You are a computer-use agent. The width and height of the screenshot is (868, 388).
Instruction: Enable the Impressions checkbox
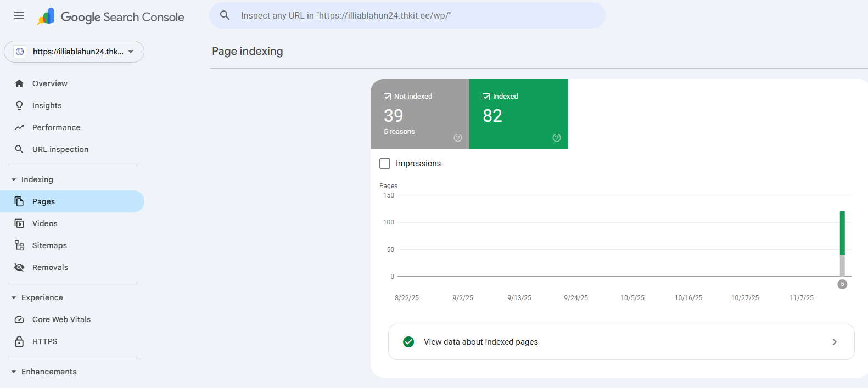click(x=385, y=164)
